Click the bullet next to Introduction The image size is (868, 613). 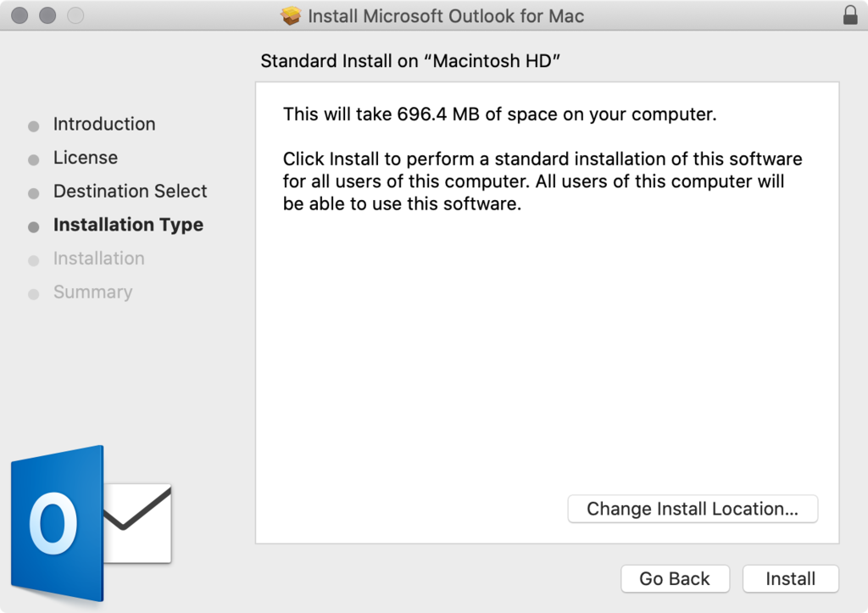point(33,125)
